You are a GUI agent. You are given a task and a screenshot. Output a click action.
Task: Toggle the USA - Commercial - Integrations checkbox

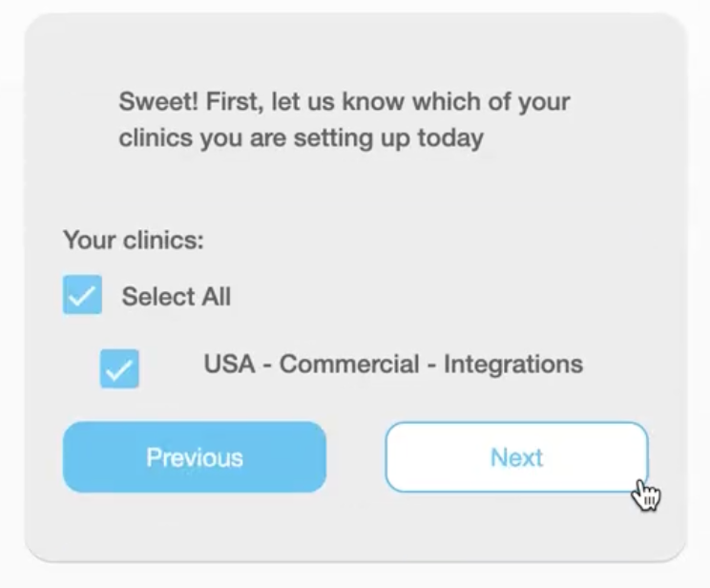tap(119, 368)
